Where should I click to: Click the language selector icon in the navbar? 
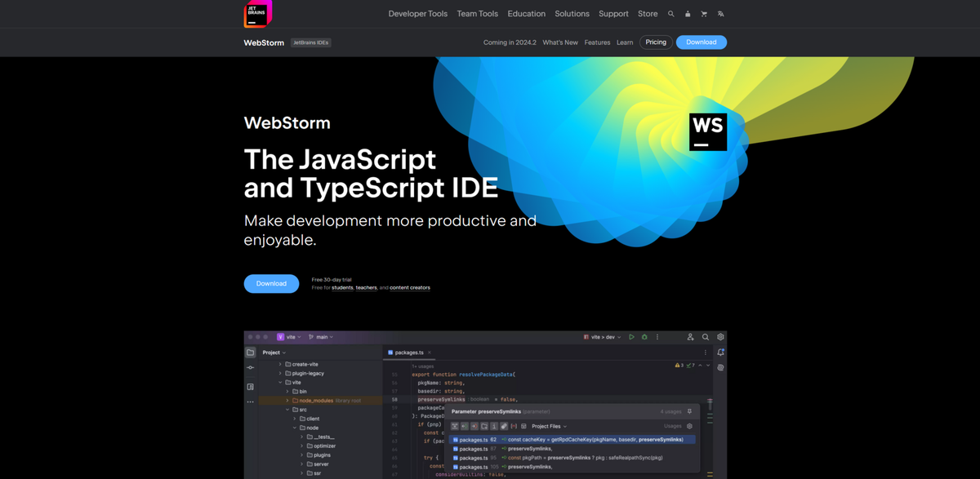point(720,13)
